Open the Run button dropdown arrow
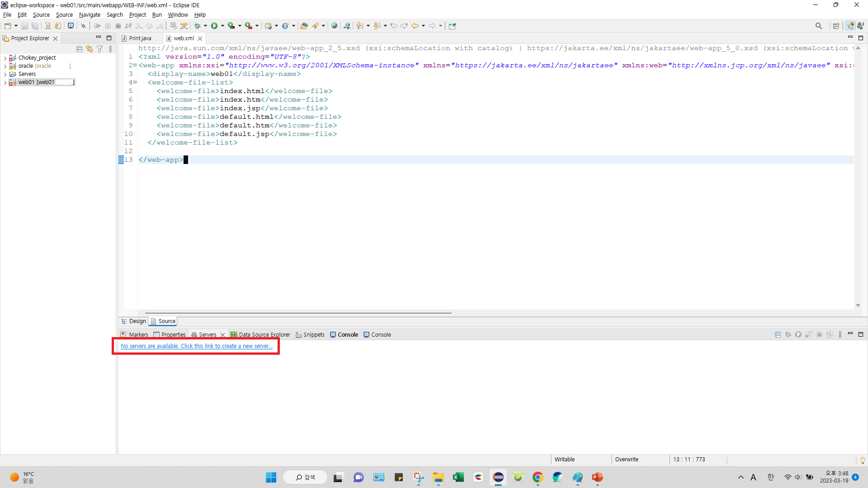 pos(222,26)
